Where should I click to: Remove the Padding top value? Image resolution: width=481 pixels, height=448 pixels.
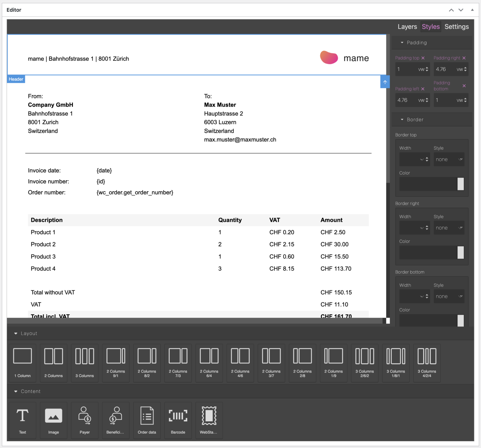tap(423, 58)
